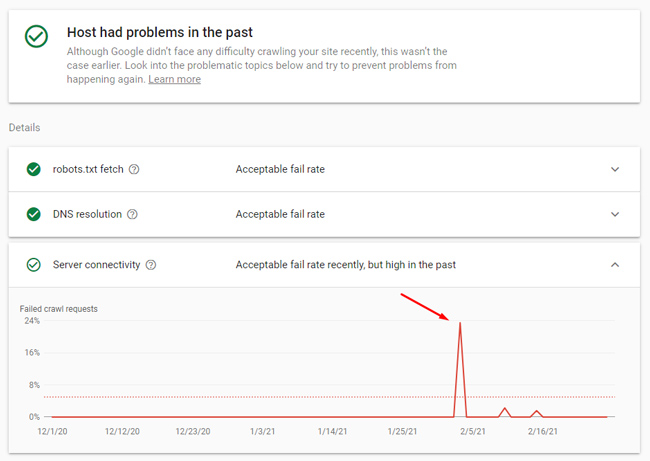650x461 pixels.
Task: Click the 'Acceptable fail rate recently' status text
Action: [346, 265]
